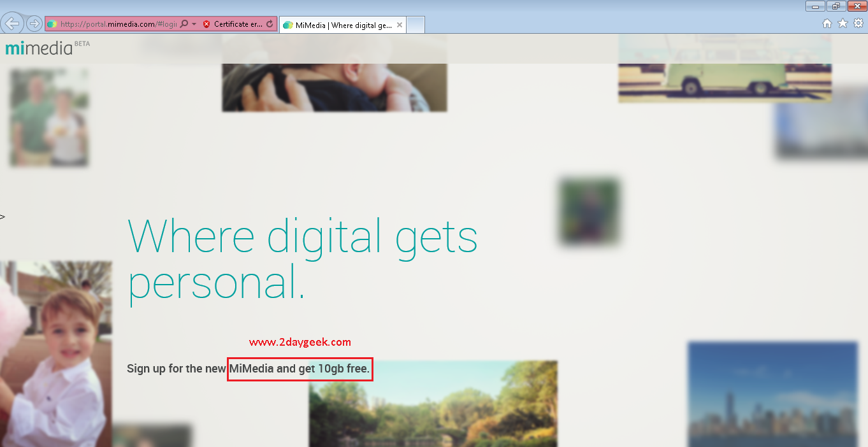Refresh the page with the reload icon
868x447 pixels.
[270, 24]
